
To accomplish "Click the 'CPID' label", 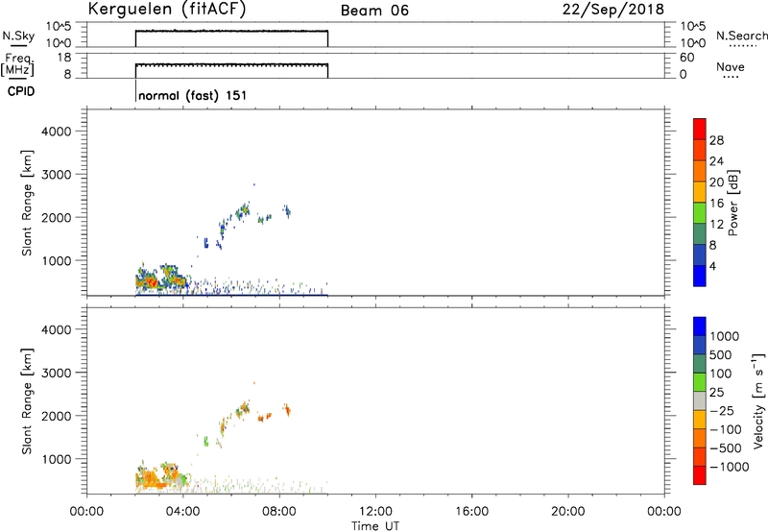I will [x=21, y=91].
